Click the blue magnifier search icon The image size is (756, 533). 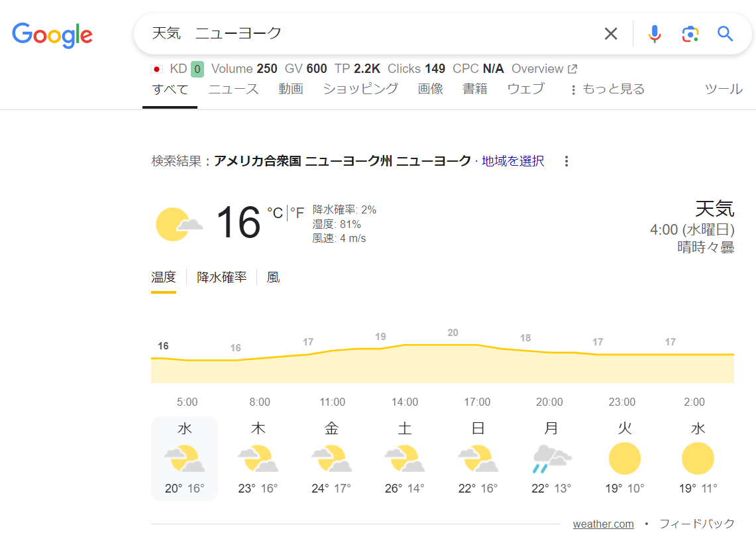click(x=726, y=34)
